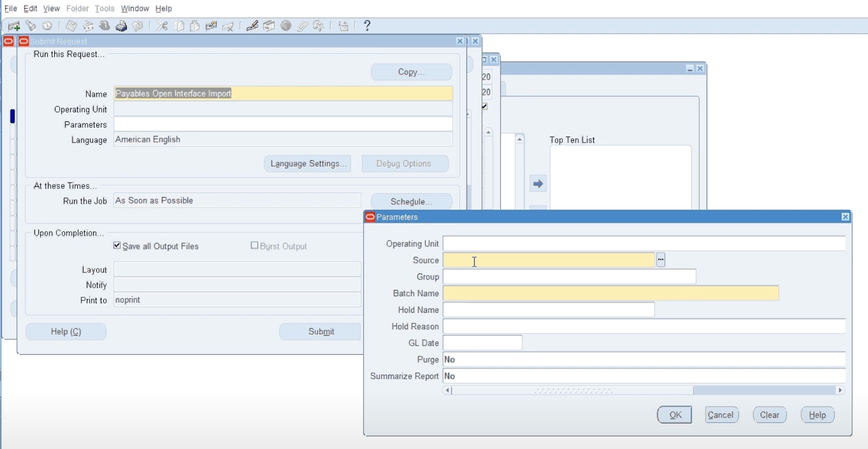The image size is (868, 449).
Task: Click right arrow of Parameters horizontal scrollbar
Action: 840,390
